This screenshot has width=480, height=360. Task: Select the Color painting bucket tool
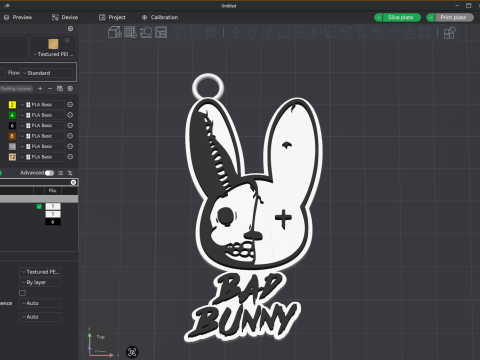coord(377,33)
